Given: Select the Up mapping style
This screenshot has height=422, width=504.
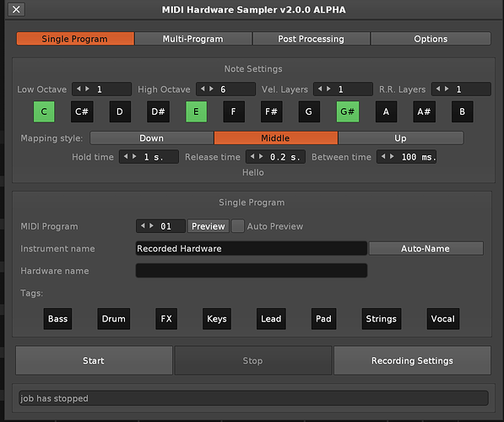Looking at the screenshot, I should point(400,138).
